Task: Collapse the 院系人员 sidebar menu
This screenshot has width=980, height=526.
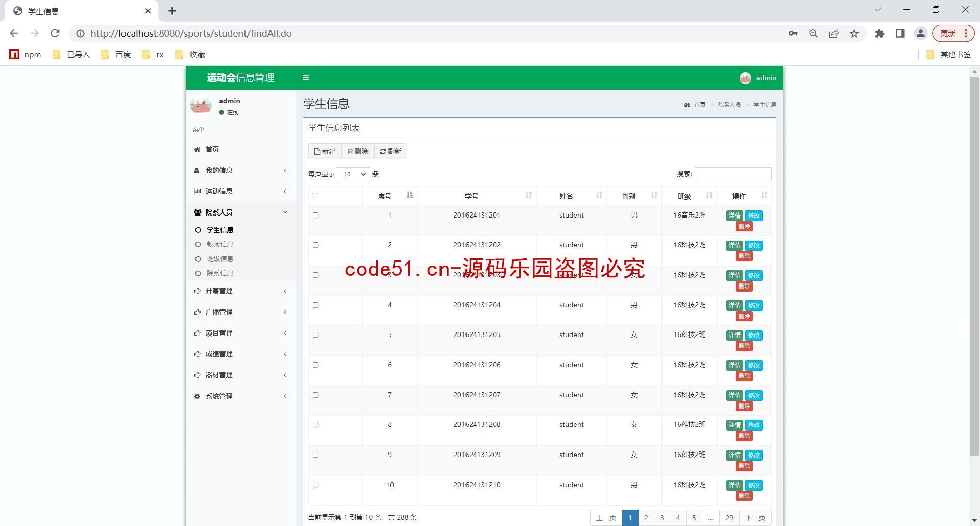Action: point(240,212)
